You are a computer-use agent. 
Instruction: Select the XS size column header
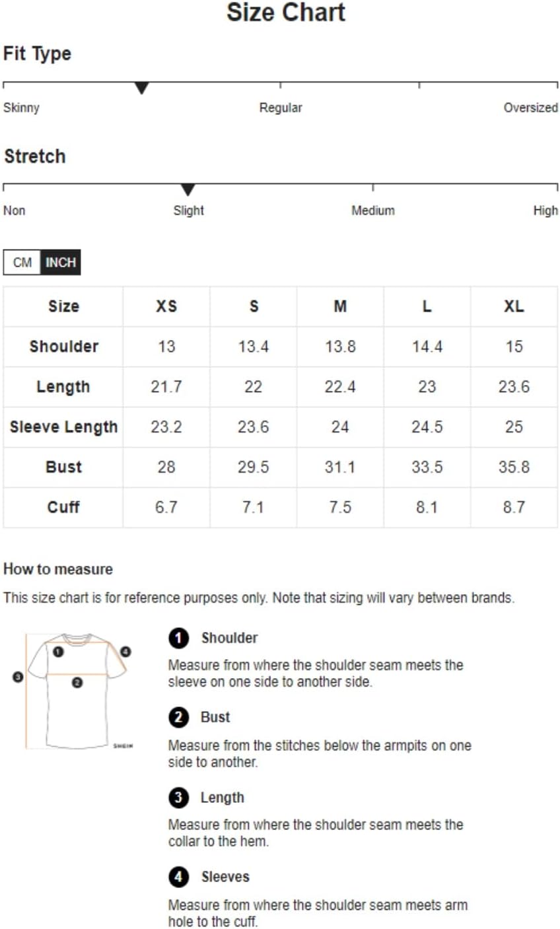click(x=166, y=306)
